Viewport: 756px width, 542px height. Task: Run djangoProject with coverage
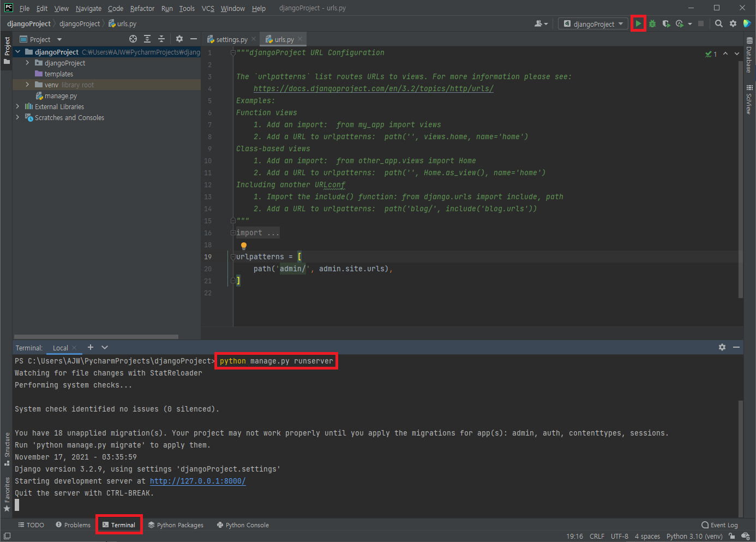pos(666,23)
